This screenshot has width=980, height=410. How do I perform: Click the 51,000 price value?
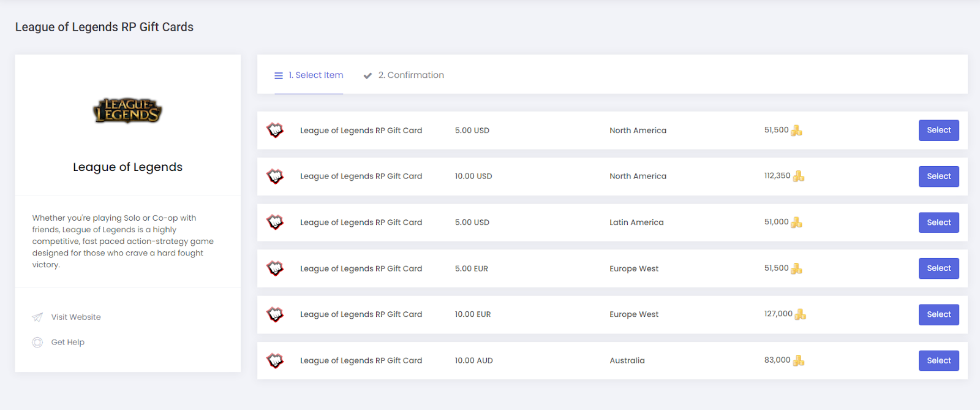point(777,222)
